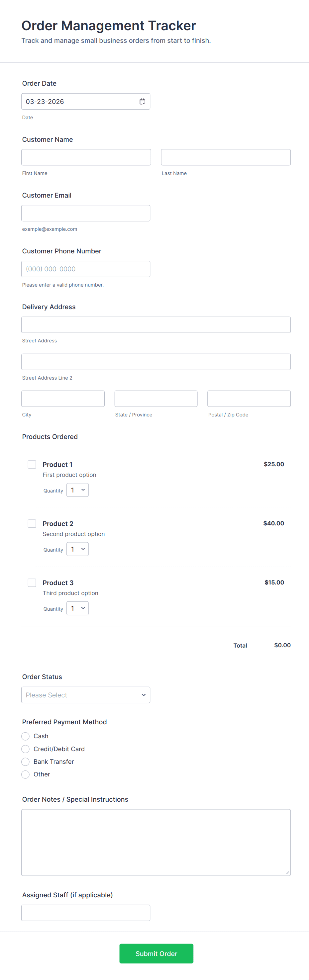The width and height of the screenshot is (309, 980).
Task: Choose Cash as payment method
Action: [x=26, y=736]
